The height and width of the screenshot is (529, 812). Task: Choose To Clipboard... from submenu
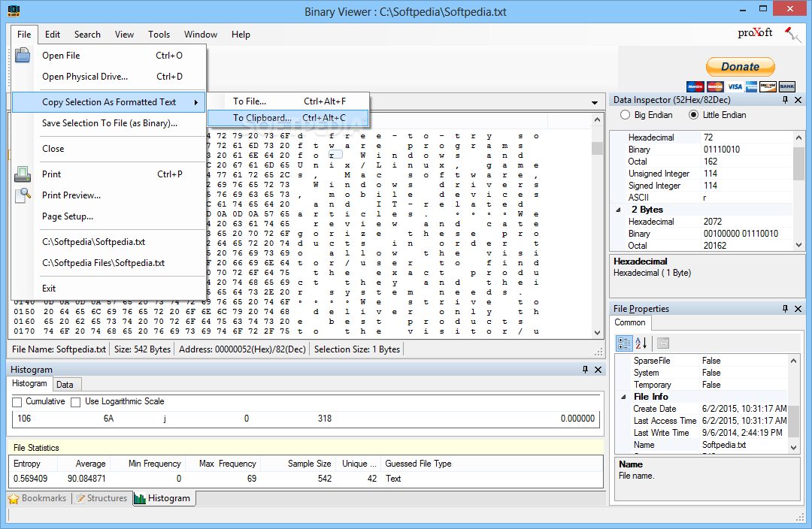click(288, 118)
